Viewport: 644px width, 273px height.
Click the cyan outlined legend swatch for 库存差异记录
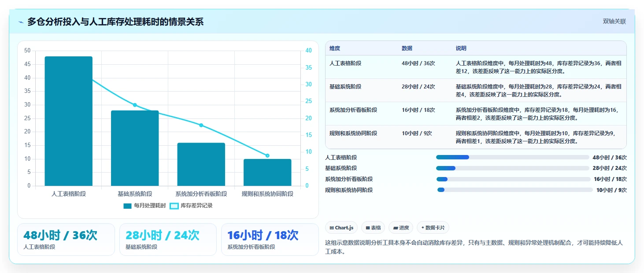[x=174, y=206]
